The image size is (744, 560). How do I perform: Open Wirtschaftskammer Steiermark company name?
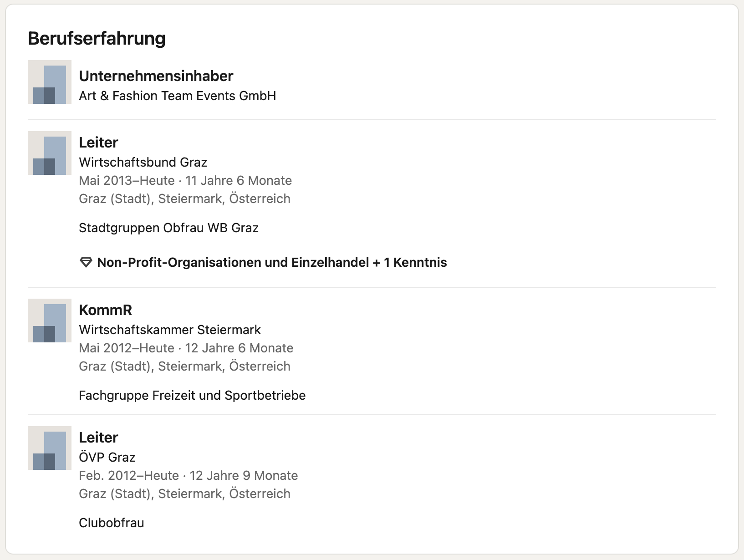click(x=170, y=330)
